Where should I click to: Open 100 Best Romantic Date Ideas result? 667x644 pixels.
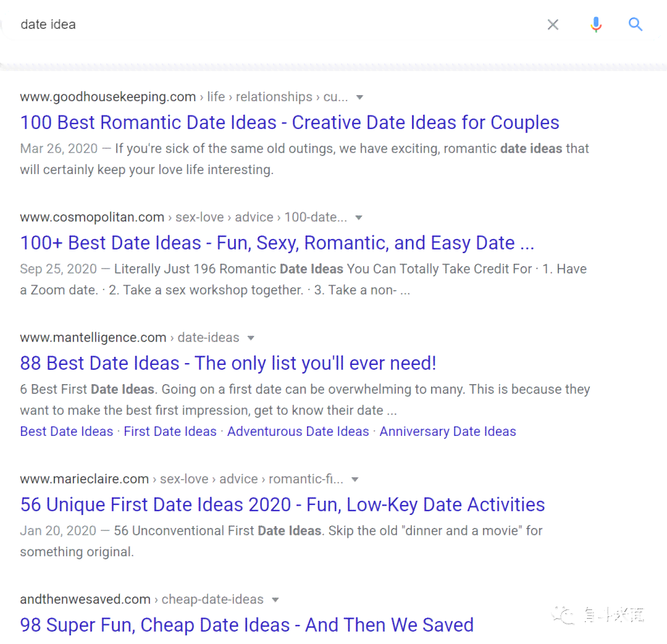(x=289, y=122)
